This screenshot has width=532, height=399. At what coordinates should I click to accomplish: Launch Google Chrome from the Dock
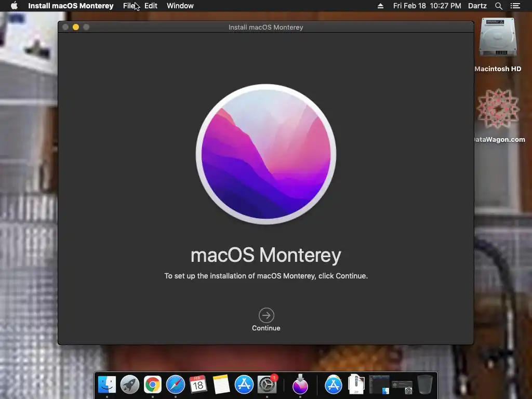tap(153, 384)
